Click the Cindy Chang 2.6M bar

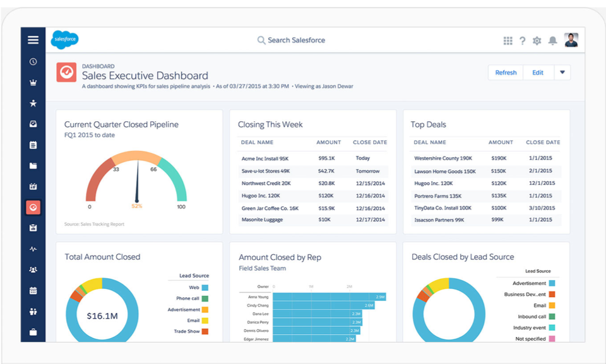point(323,305)
